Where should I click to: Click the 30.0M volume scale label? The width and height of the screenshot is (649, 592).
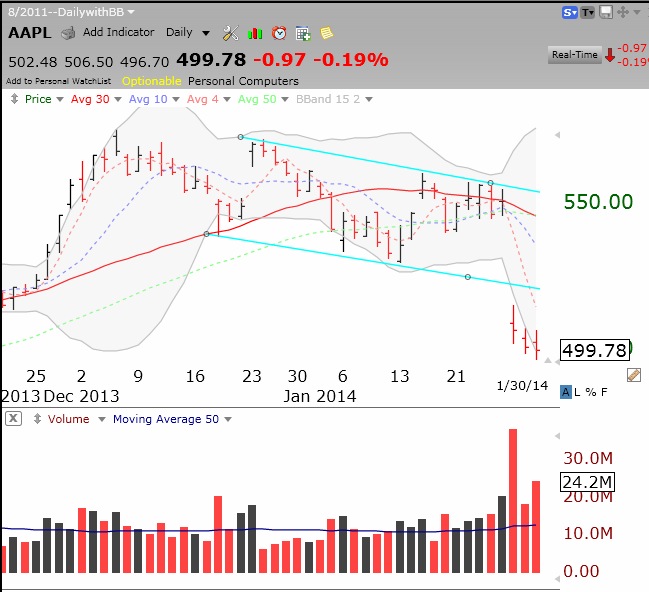588,458
